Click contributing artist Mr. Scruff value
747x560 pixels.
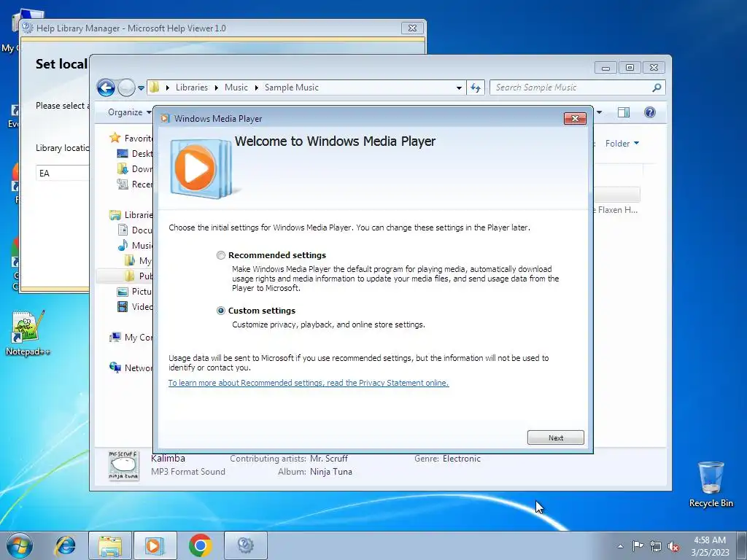point(329,459)
